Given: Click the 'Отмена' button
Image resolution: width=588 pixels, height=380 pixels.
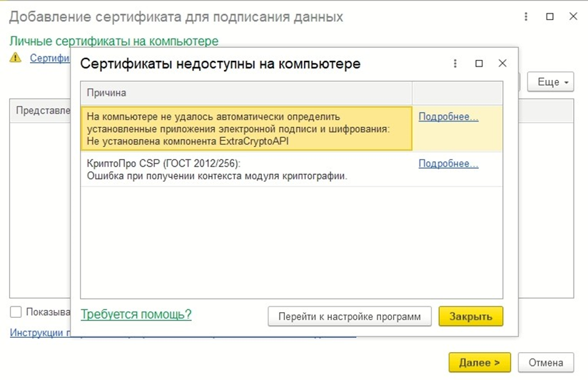Looking at the screenshot, I should [546, 362].
